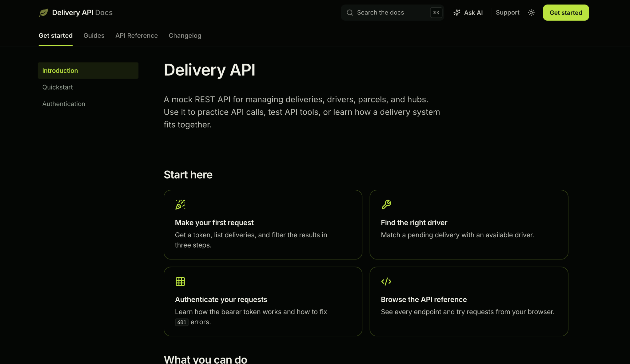Open the Changelog tab
Image resolution: width=630 pixels, height=364 pixels.
(x=185, y=36)
